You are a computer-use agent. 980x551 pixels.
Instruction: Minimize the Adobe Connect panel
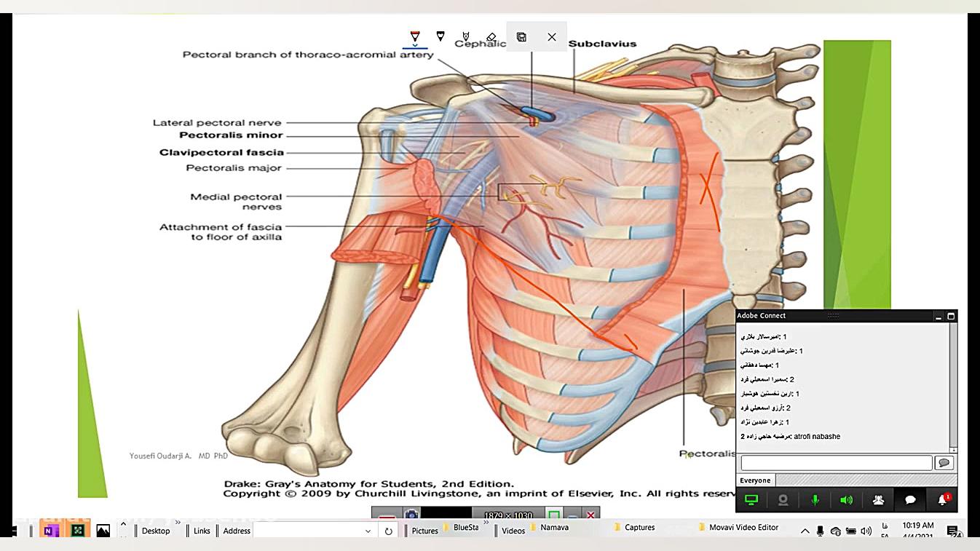[x=939, y=316]
